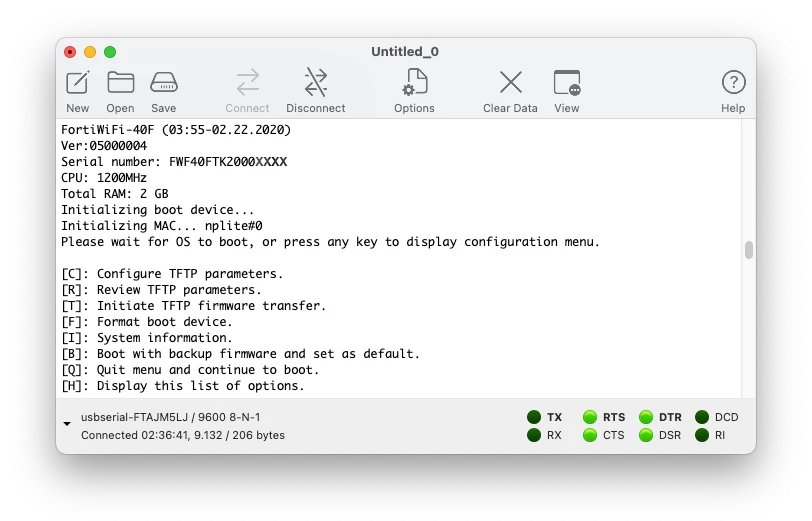The width and height of the screenshot is (812, 521).
Task: Open the Options settings icon
Action: (x=414, y=83)
